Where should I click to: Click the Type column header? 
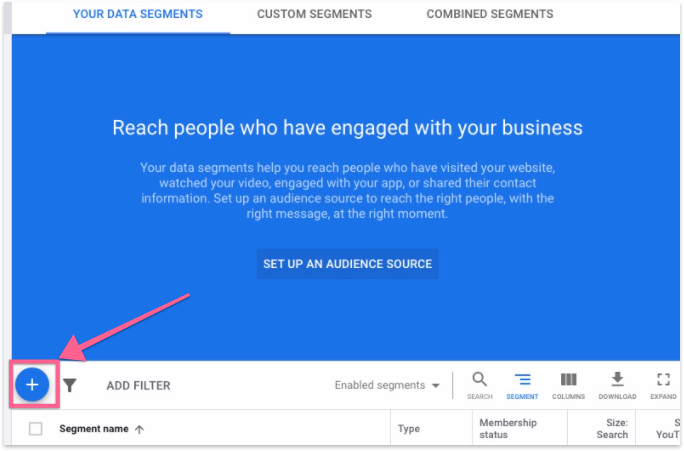409,429
